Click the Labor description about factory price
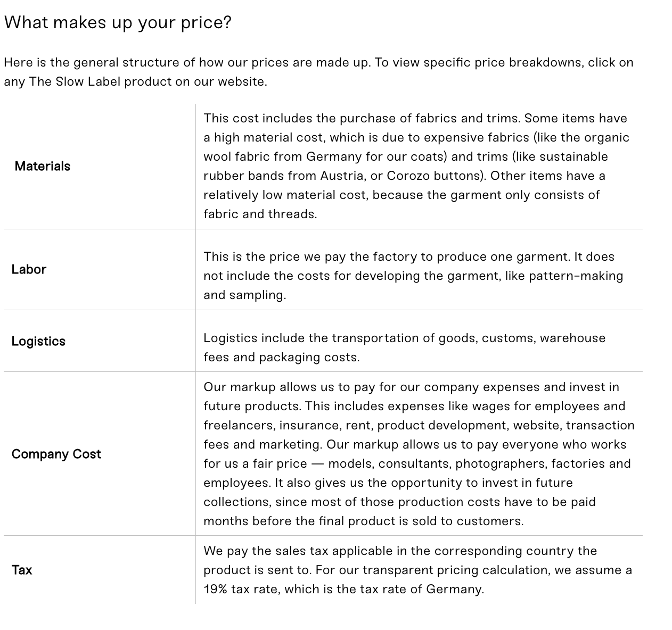This screenshot has height=630, width=672. (x=413, y=276)
